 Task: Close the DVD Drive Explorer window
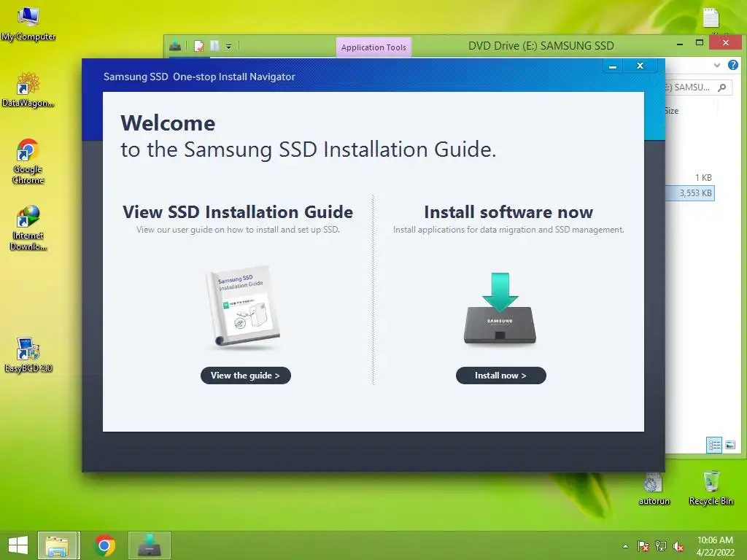726,42
